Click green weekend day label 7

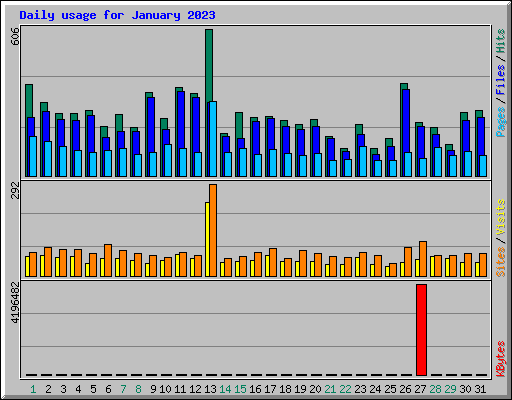point(123,389)
